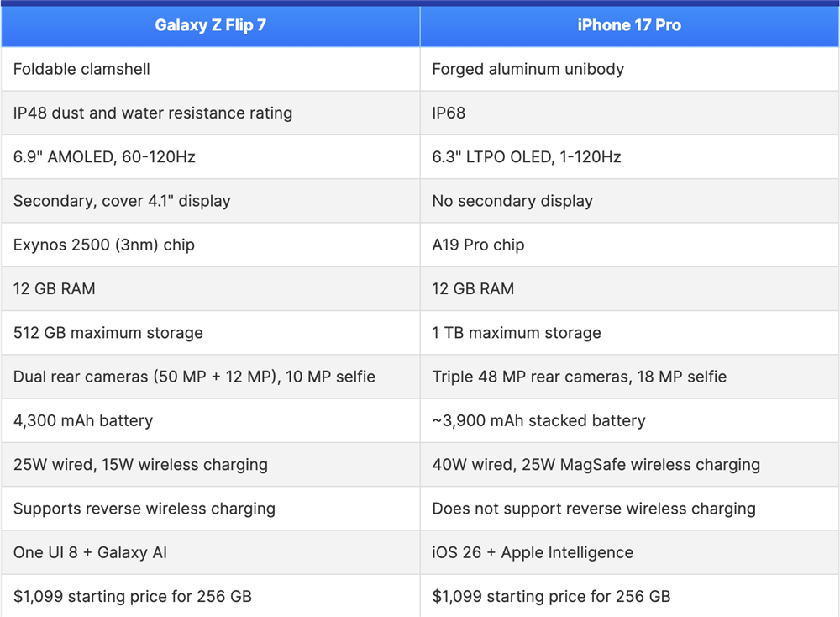This screenshot has width=840, height=617.
Task: Select the 6.3" LTPO OLED display cell
Action: (x=527, y=156)
